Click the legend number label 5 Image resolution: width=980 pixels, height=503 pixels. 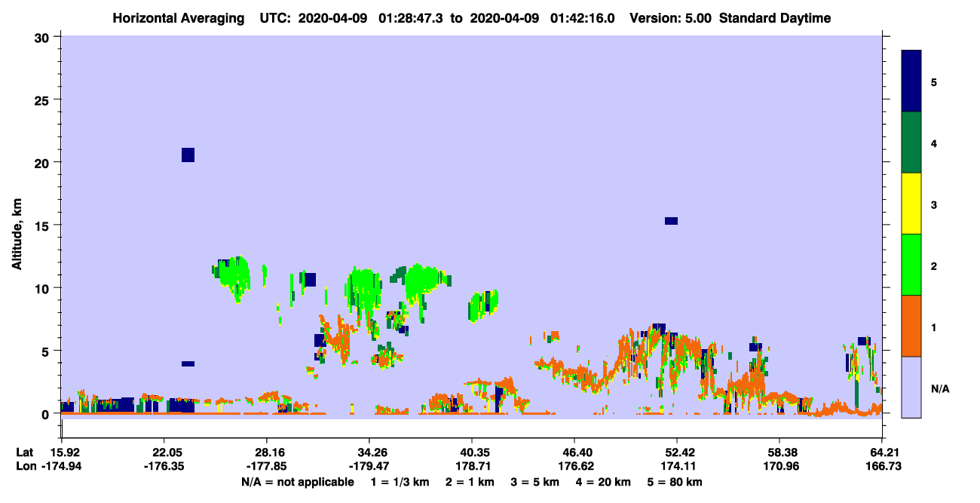click(x=934, y=81)
